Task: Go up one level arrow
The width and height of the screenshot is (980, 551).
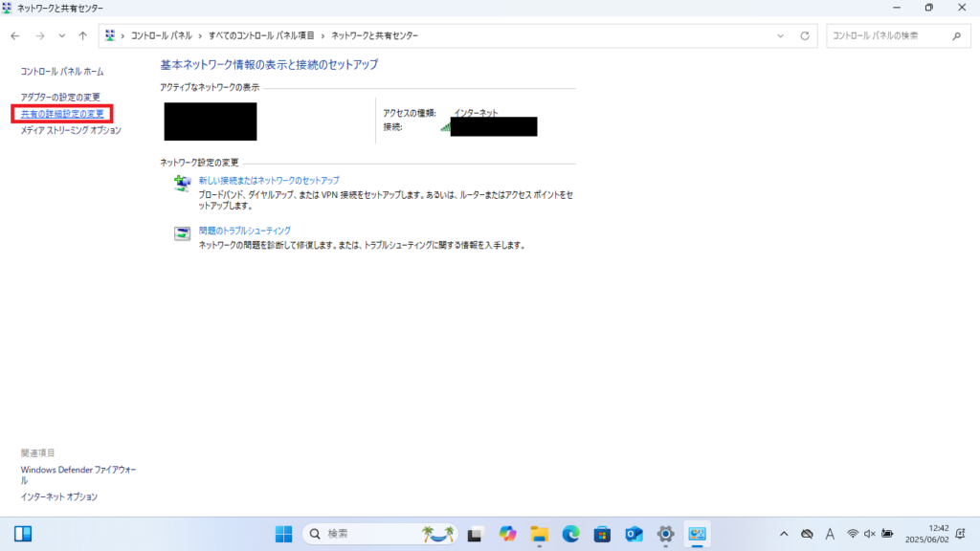Action: (82, 36)
